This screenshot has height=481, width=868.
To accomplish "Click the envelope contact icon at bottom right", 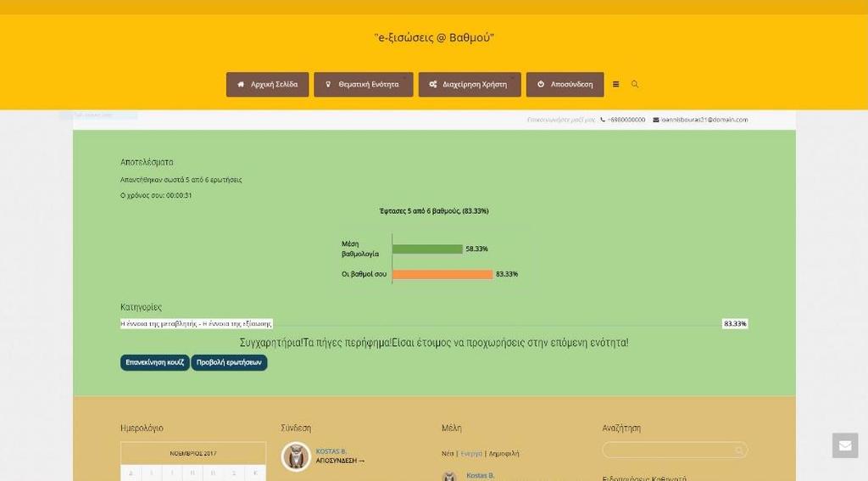I will [845, 445].
